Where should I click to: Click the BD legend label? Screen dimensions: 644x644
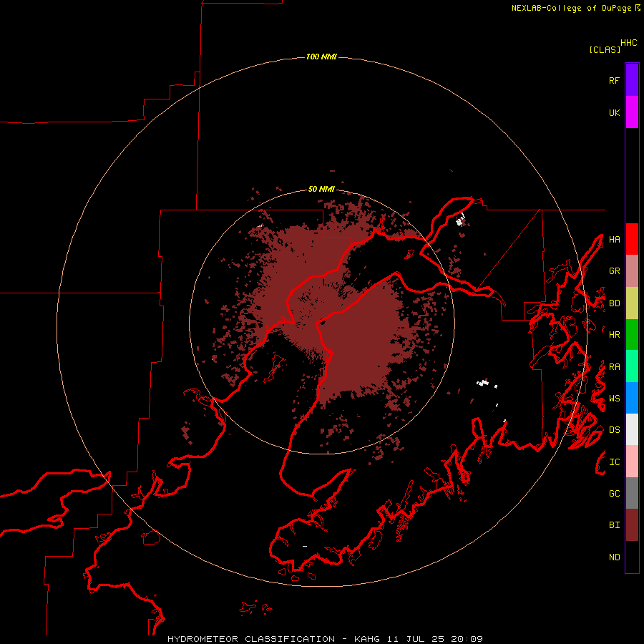(614, 303)
